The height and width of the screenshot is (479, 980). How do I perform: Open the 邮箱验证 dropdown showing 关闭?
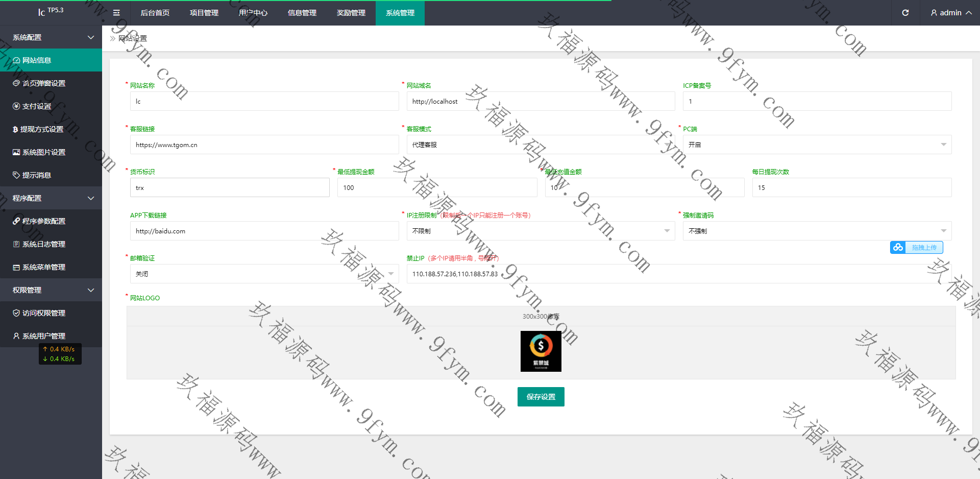264,274
